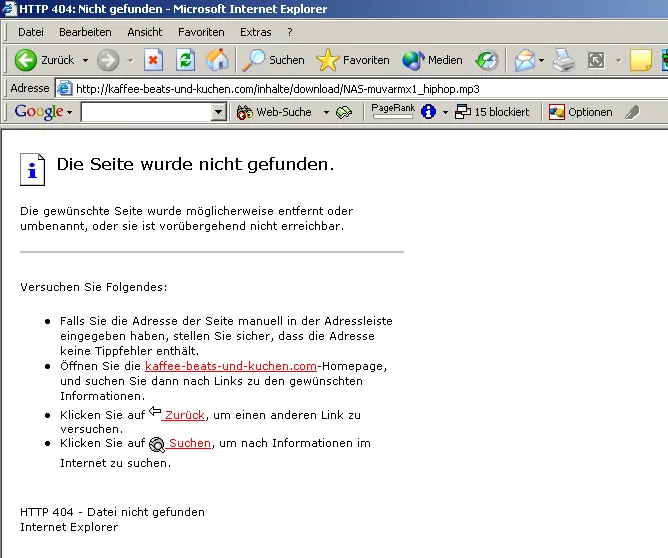Refresh the page with the green arrows icon

[x=186, y=60]
